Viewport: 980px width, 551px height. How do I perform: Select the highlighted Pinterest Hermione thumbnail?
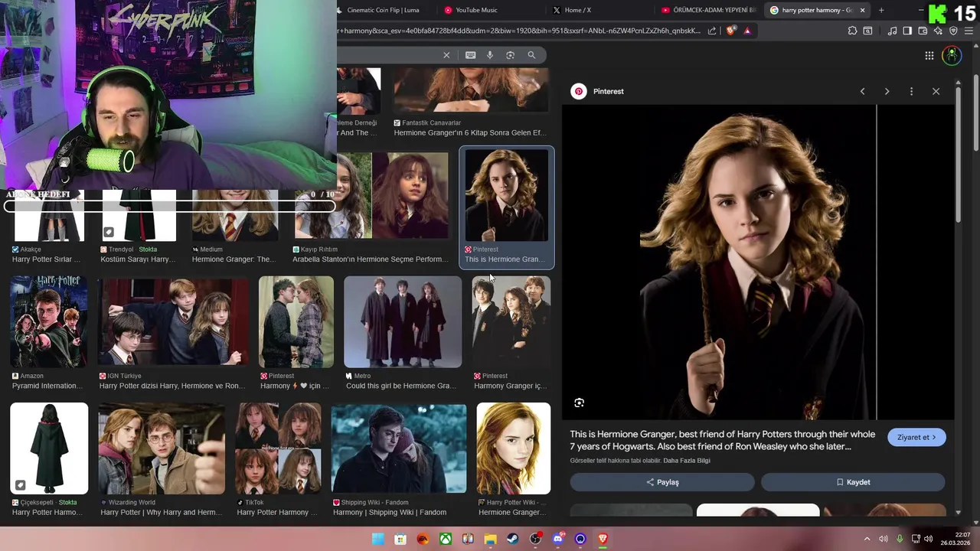pos(506,195)
